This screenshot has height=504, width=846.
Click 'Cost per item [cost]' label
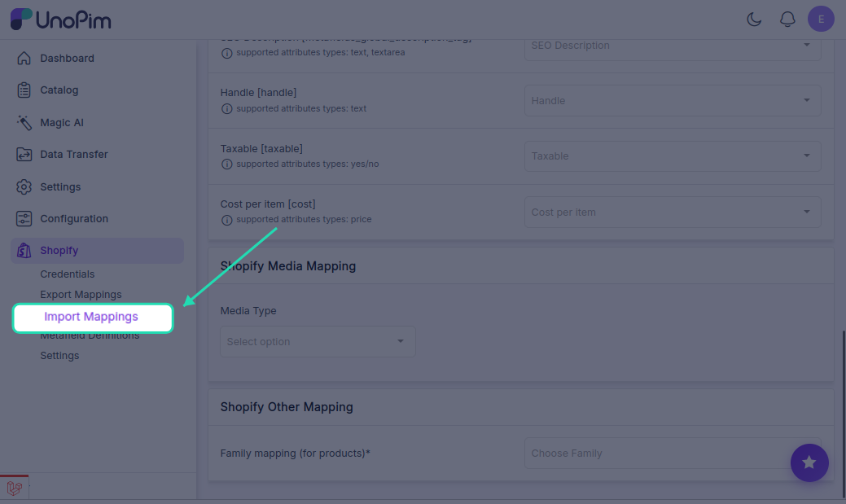tap(268, 204)
